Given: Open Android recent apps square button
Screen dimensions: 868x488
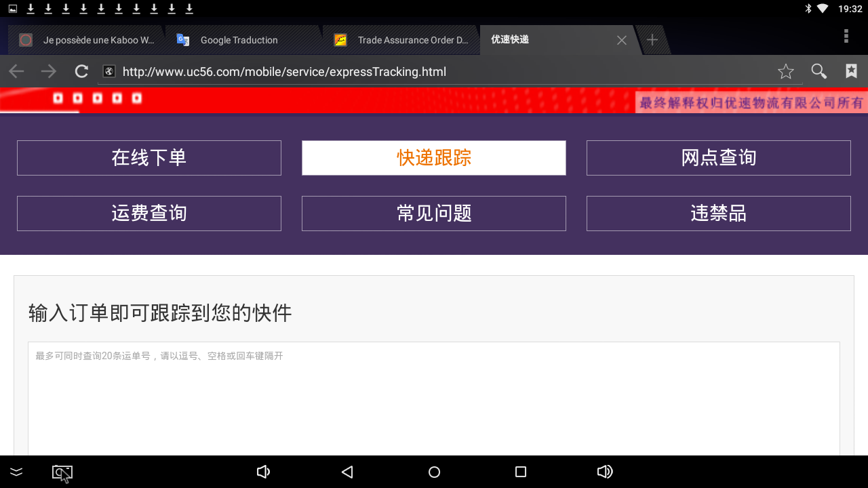Looking at the screenshot, I should click(521, 472).
